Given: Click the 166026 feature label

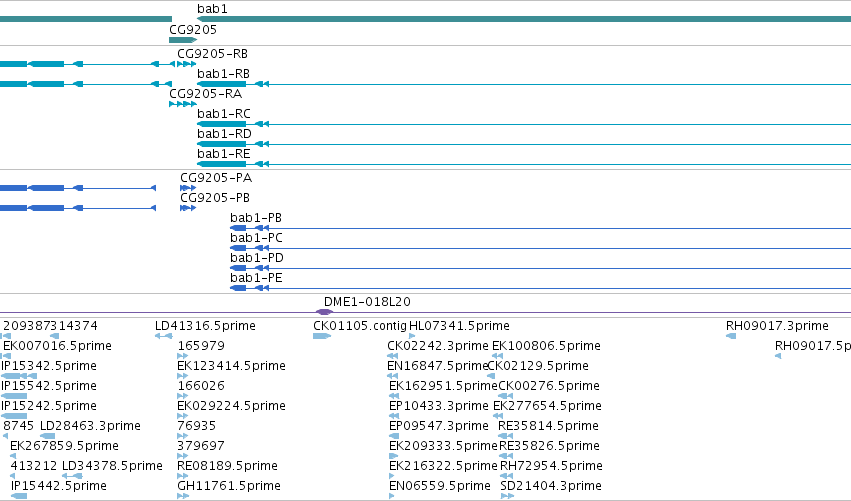Looking at the screenshot, I should [201, 386].
